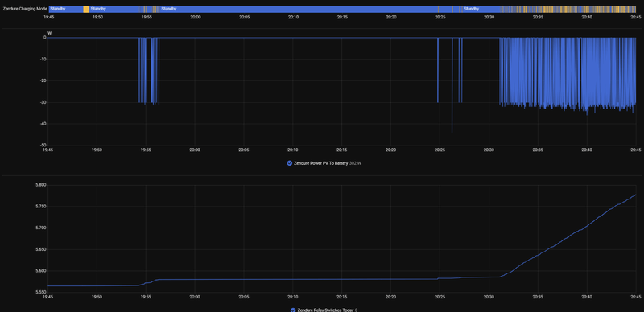Viewport: 644px width, 312px height.
Task: Click the Standby segment between 20:25 and 20:30
Action: point(481,9)
